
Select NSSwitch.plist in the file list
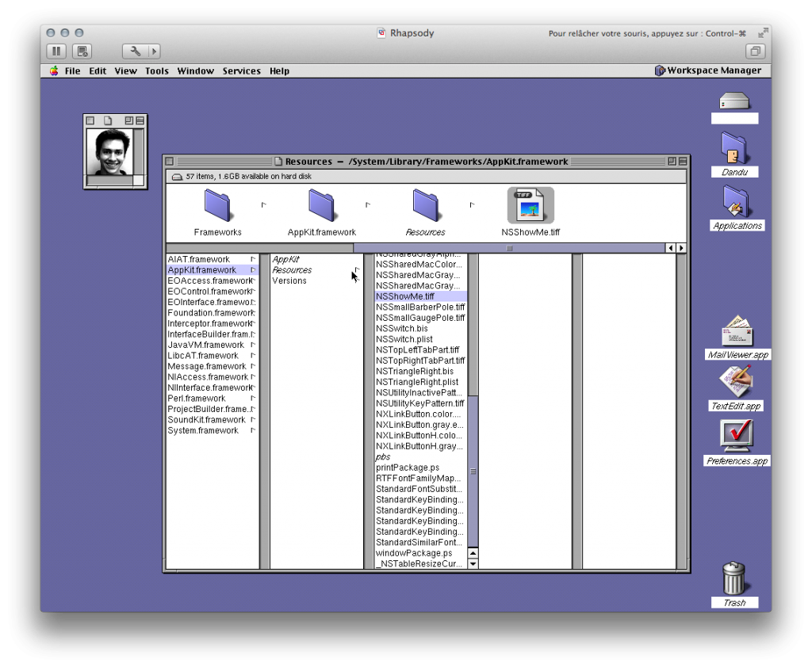pos(420,339)
